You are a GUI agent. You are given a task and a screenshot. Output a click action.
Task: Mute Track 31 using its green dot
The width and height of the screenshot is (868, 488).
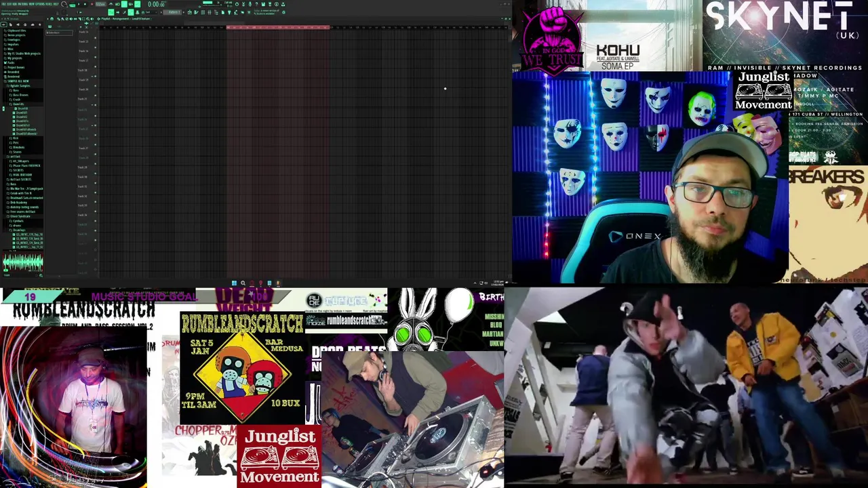[x=96, y=192]
